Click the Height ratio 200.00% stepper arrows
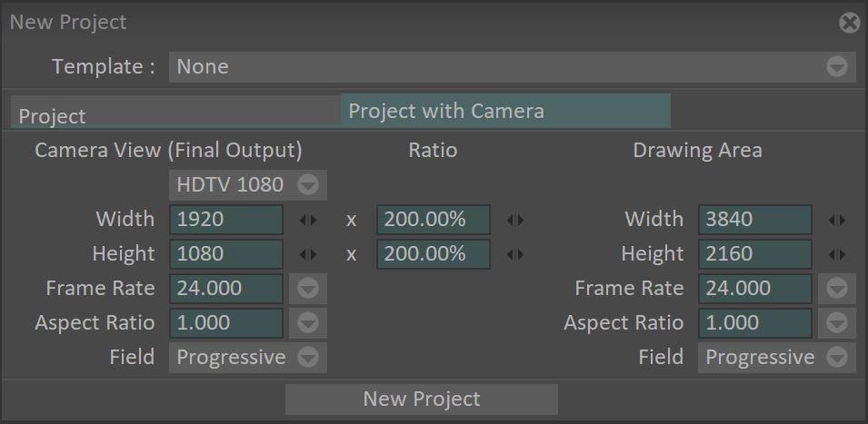 515,254
